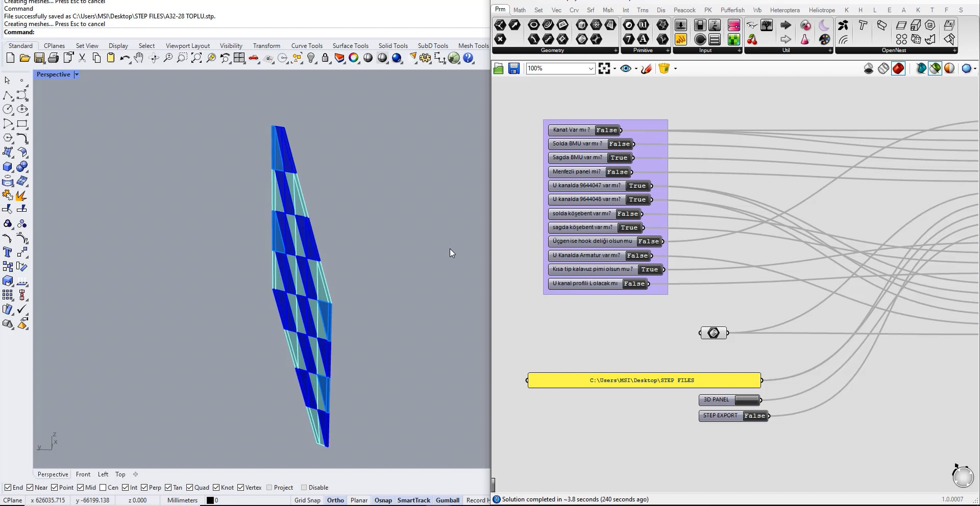Toggle the Disable osnap checkbox
The image size is (980, 506).
[304, 487]
